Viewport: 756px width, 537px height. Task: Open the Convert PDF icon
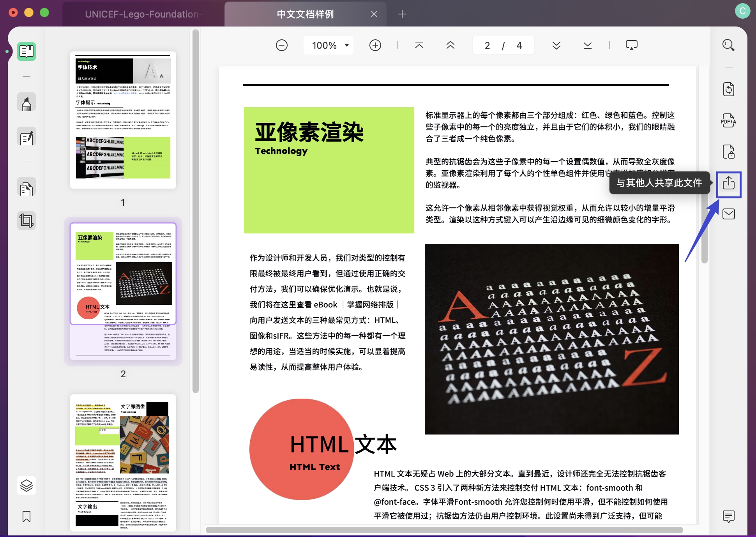[x=729, y=89]
